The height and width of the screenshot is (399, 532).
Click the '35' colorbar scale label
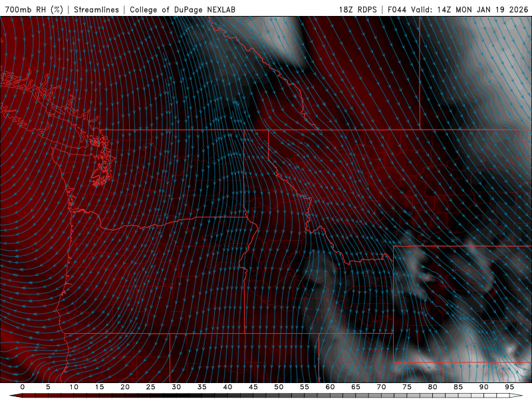(x=202, y=387)
